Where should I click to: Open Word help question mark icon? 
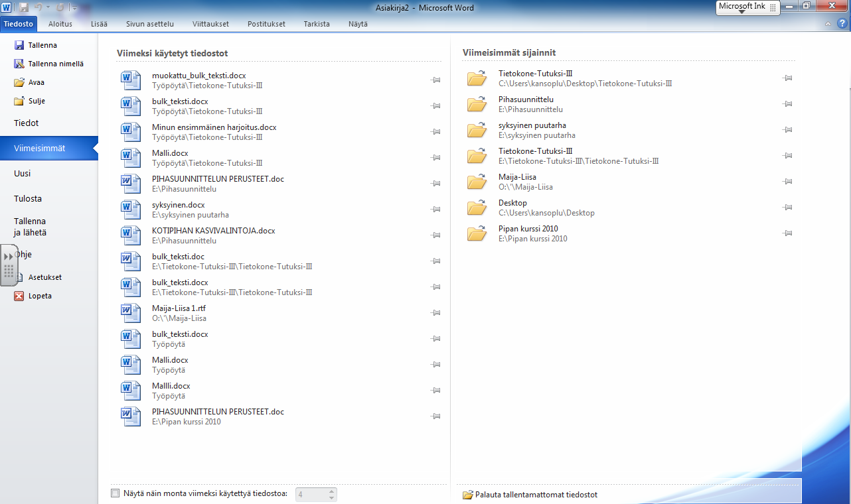point(842,23)
